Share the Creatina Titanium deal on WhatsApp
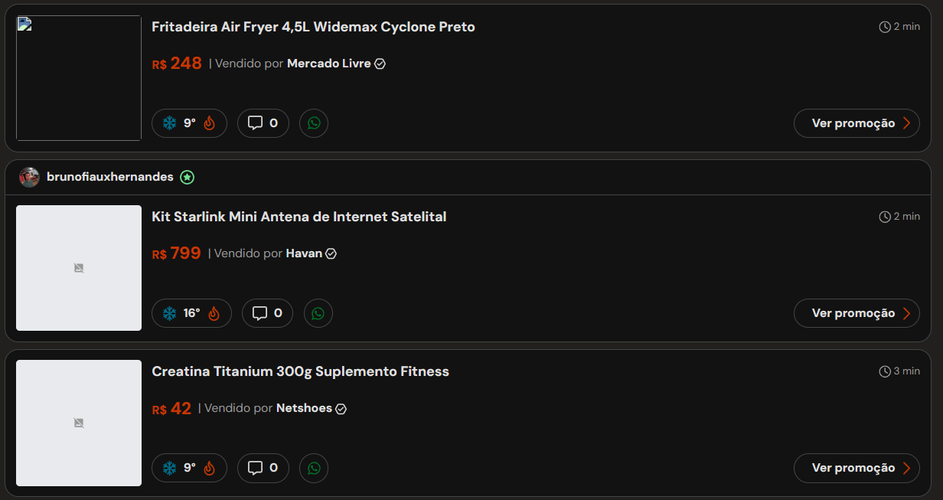This screenshot has width=943, height=500. pyautogui.click(x=314, y=468)
